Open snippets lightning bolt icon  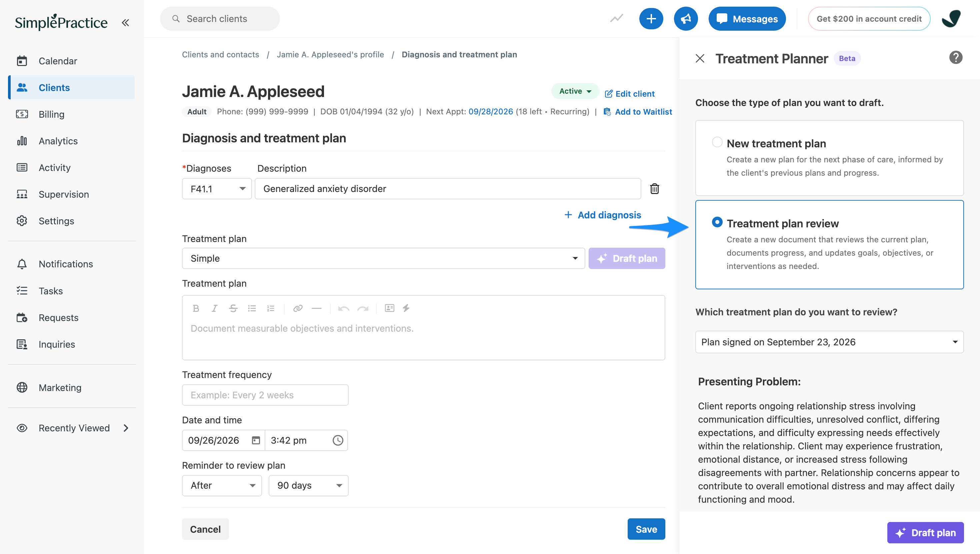tap(406, 308)
